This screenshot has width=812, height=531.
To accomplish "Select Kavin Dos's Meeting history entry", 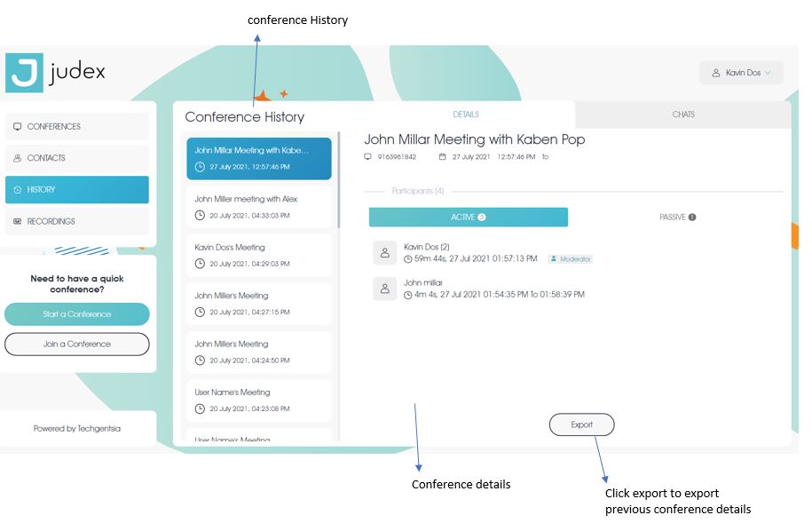I will pos(258,255).
